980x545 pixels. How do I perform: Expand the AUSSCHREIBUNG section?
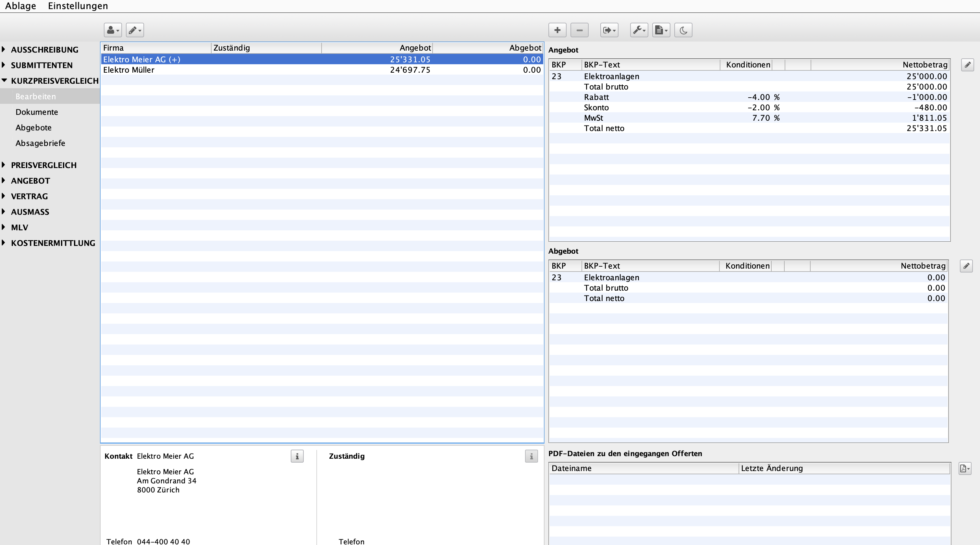pyautogui.click(x=4, y=49)
